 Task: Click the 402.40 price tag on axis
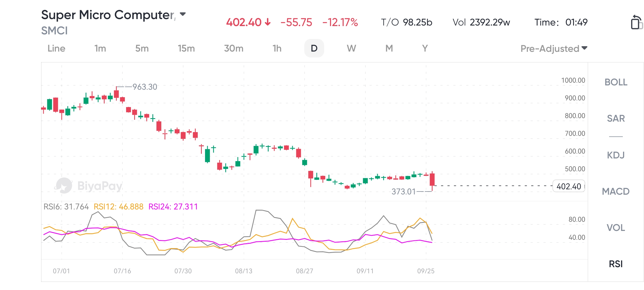point(569,186)
